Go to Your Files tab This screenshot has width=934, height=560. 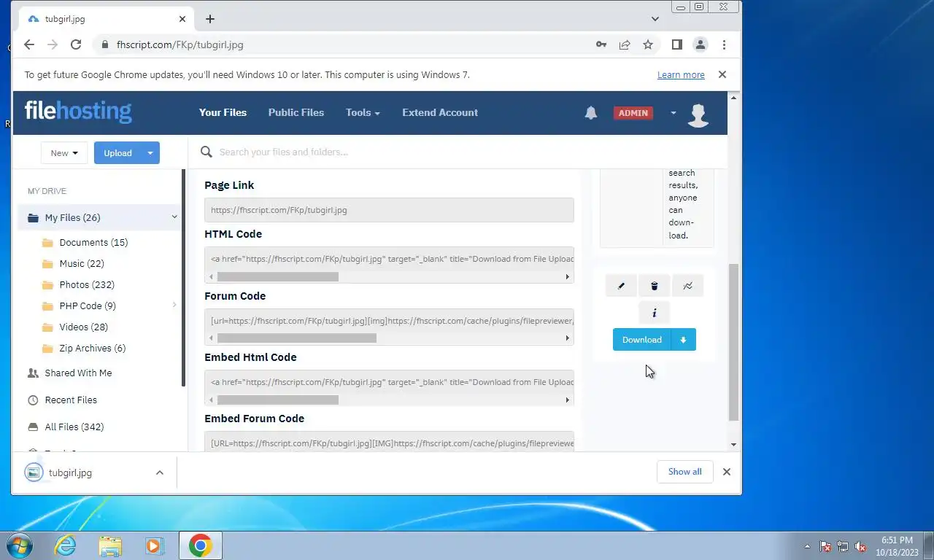[x=223, y=112]
